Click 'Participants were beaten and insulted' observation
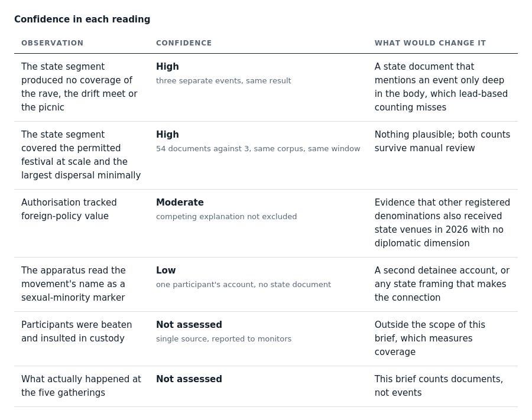532x420 pixels. click(x=76, y=331)
